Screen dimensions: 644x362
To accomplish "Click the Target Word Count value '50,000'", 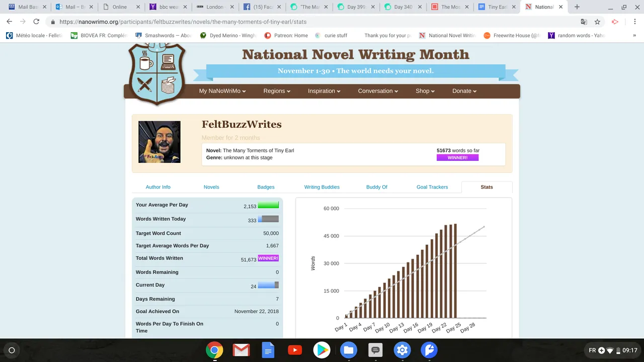I will tap(270, 234).
